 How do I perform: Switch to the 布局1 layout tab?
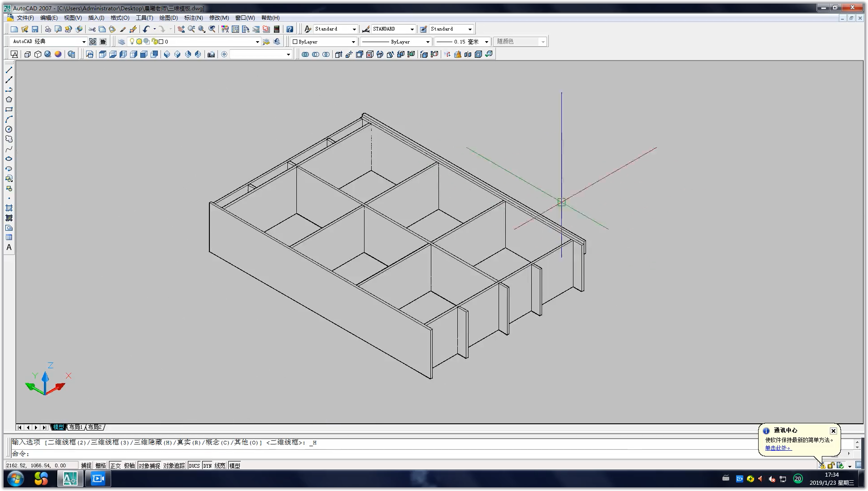(x=76, y=427)
